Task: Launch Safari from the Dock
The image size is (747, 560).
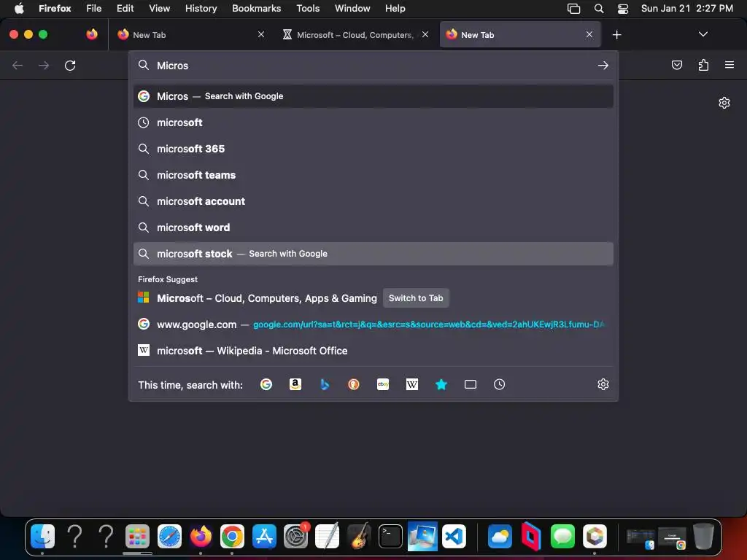Action: tap(169, 537)
